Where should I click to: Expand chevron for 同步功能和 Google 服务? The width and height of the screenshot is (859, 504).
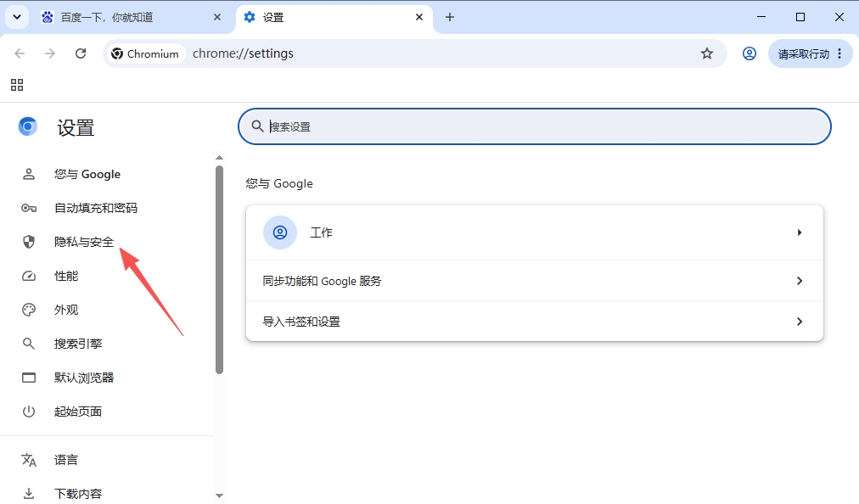coord(800,281)
